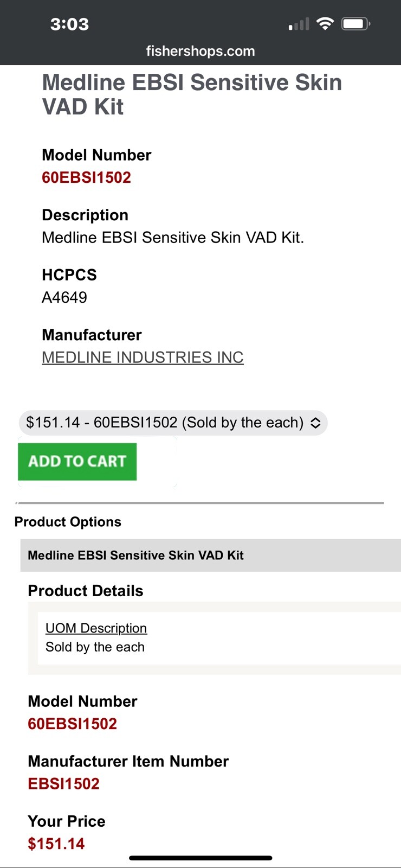Screen dimensions: 401x868
Task: Tap the home indicator bar at the bottom
Action: 200,858
